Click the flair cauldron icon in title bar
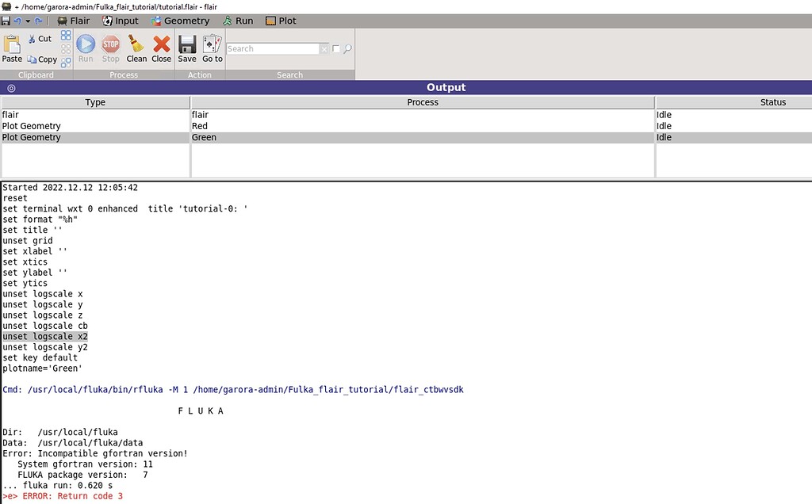 6,6
